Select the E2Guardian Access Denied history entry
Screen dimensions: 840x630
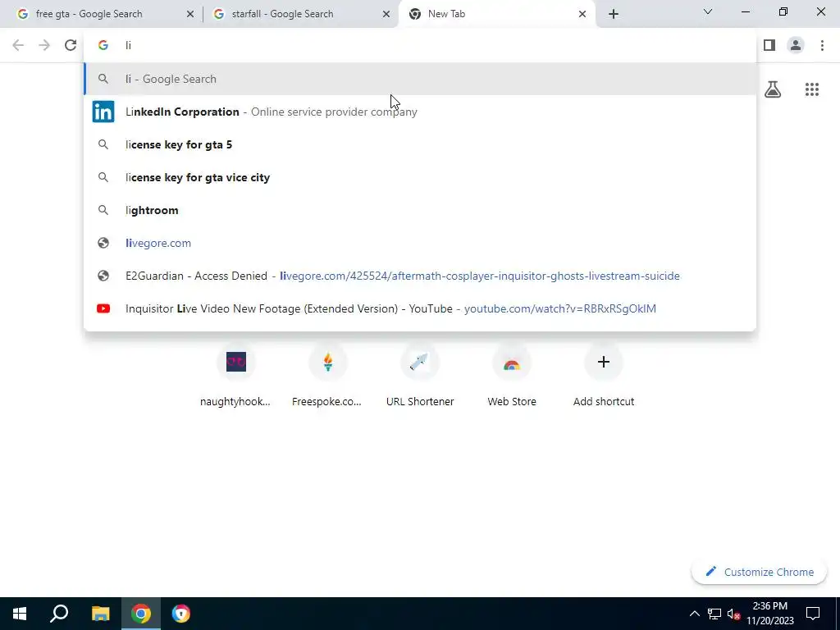tap(420, 276)
